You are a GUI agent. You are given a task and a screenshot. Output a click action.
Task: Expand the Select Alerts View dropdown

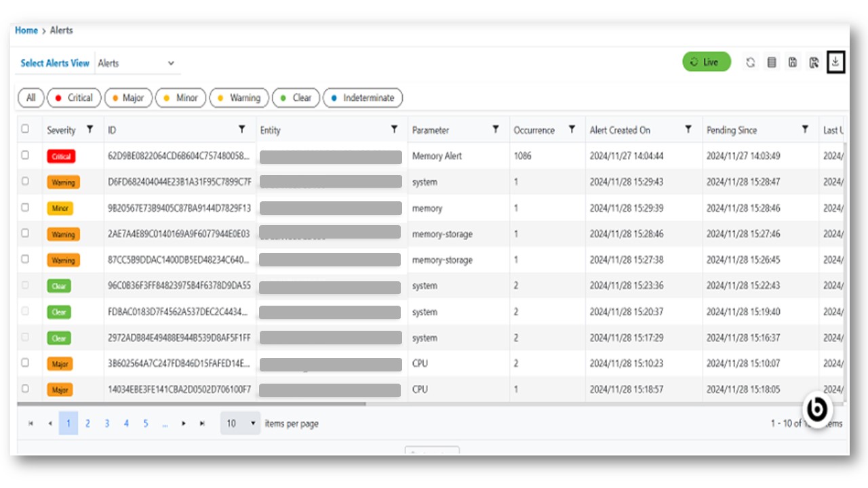(x=138, y=63)
